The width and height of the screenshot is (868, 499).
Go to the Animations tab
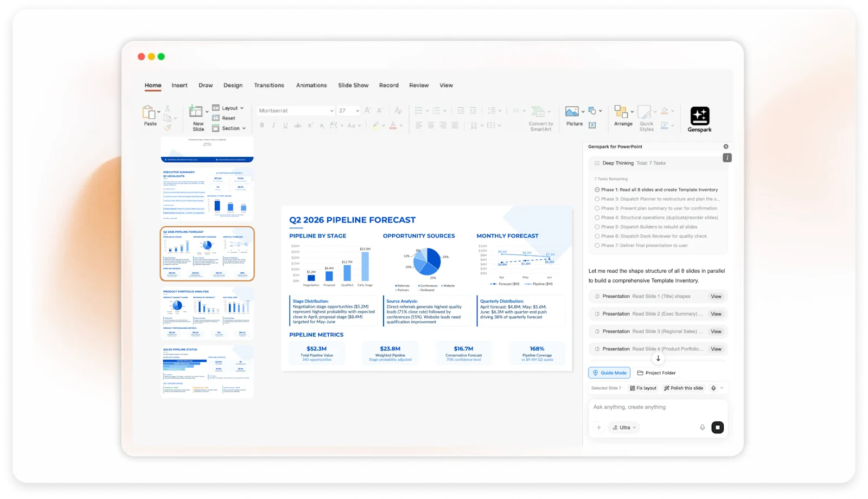point(311,85)
